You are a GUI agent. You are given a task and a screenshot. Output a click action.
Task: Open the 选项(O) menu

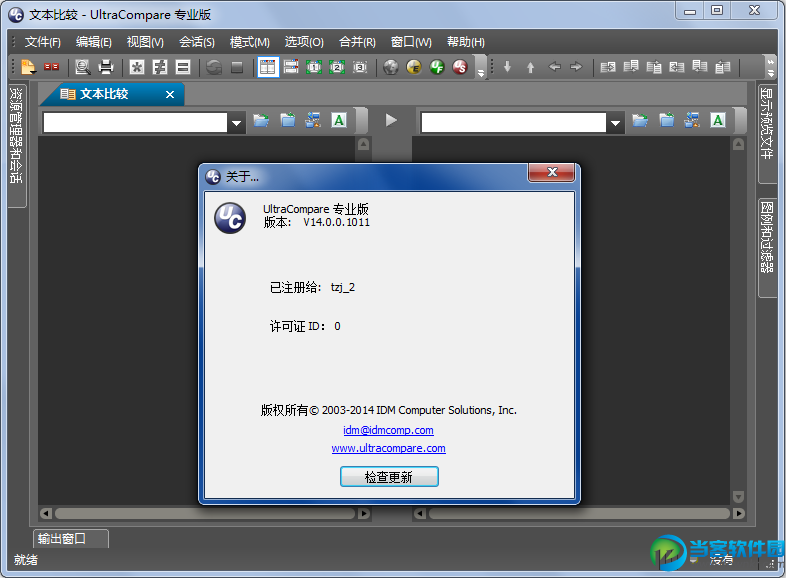[304, 42]
